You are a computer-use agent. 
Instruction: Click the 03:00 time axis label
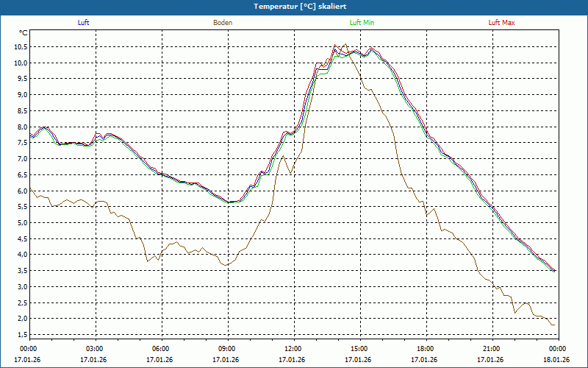coord(94,349)
